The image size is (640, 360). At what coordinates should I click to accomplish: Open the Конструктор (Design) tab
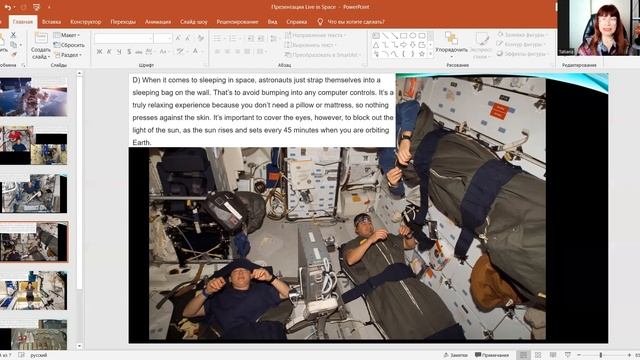tap(86, 22)
